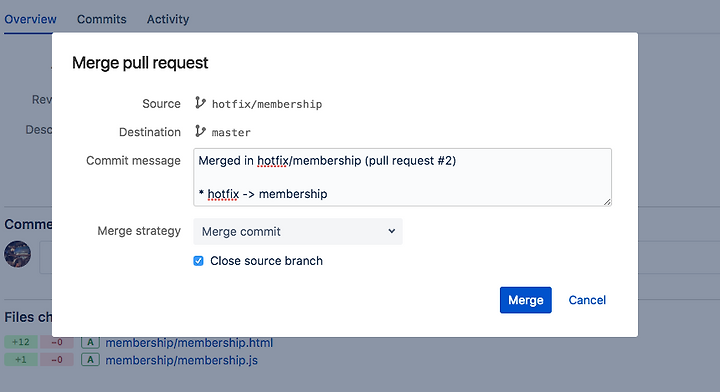Click the -0 removed badge for membership.html
Viewport: 720px width, 392px height.
coord(56,342)
